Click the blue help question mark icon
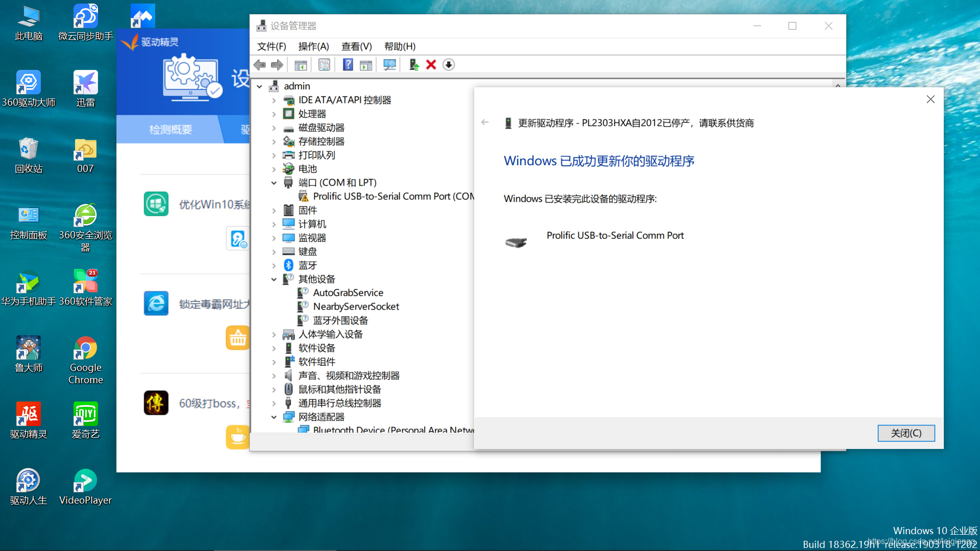Viewport: 980px width, 551px height. click(348, 65)
